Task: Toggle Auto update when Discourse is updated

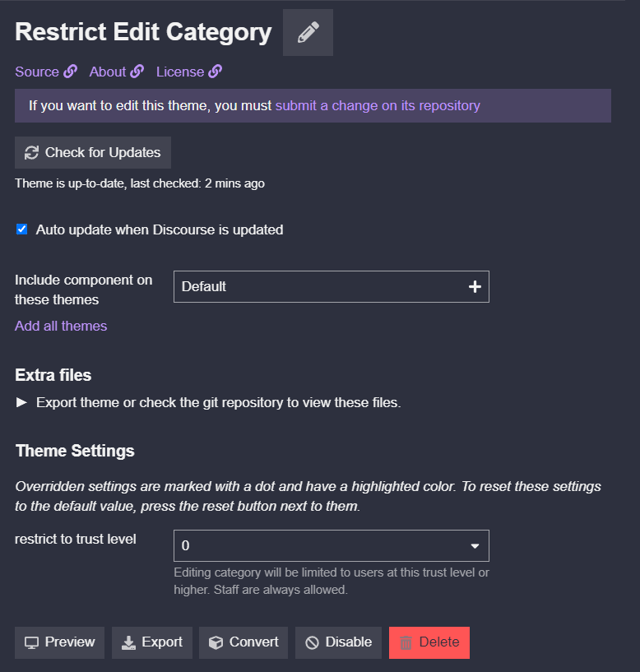Action: pos(22,229)
